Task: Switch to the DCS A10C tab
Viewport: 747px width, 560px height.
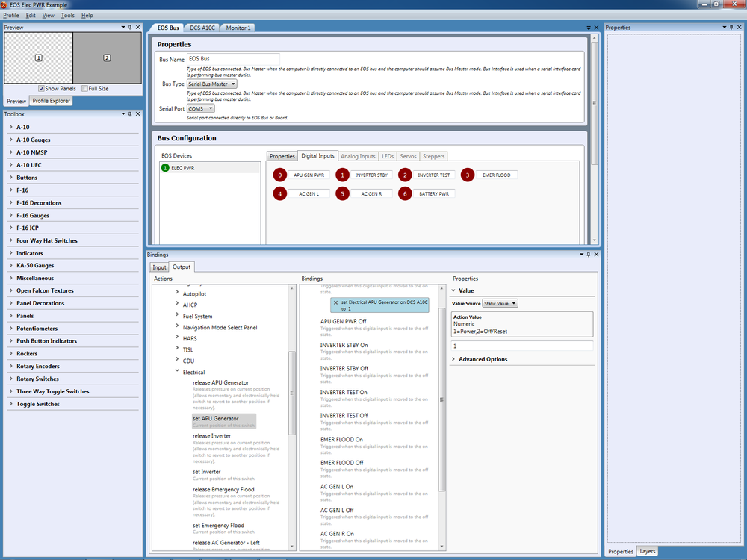Action: [202, 28]
